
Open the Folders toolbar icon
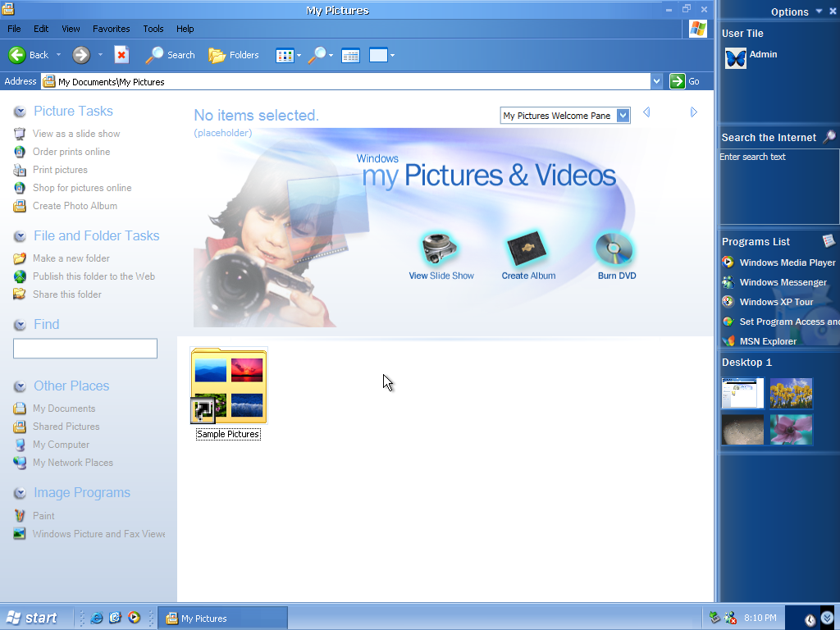[233, 54]
